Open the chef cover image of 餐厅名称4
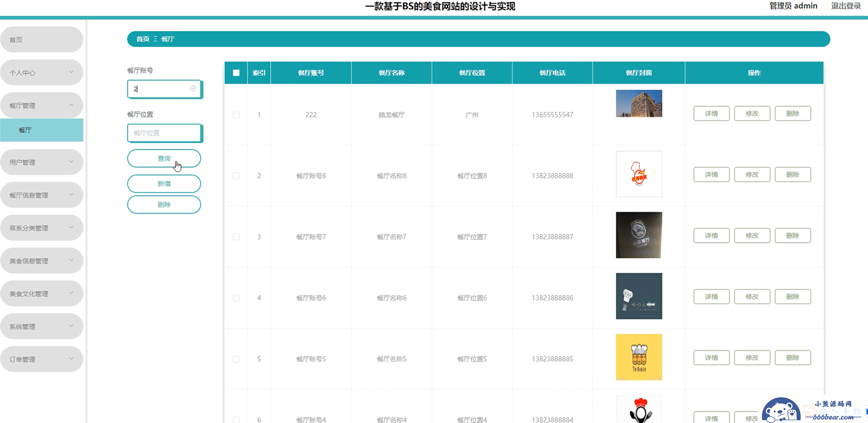The width and height of the screenshot is (868, 423). click(639, 409)
